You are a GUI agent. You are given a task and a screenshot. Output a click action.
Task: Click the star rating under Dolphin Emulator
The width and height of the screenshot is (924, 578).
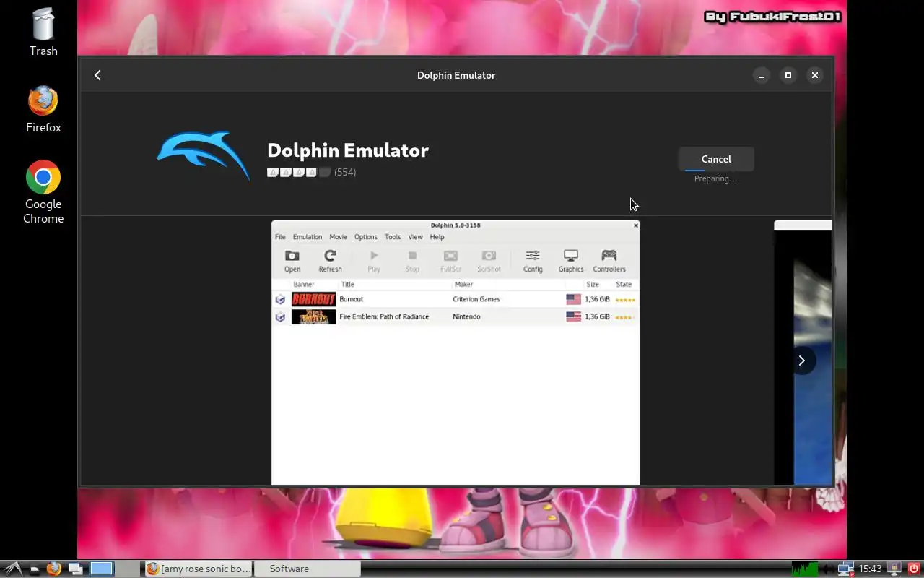pos(299,172)
